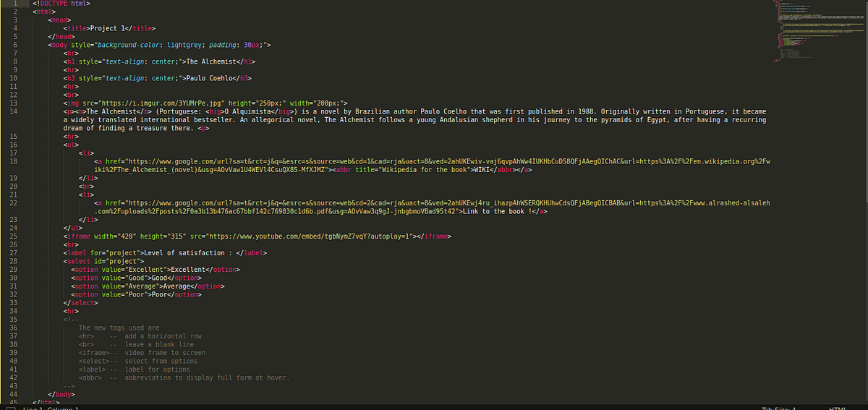
Task: Click the closing </select> tag
Action: (80, 302)
